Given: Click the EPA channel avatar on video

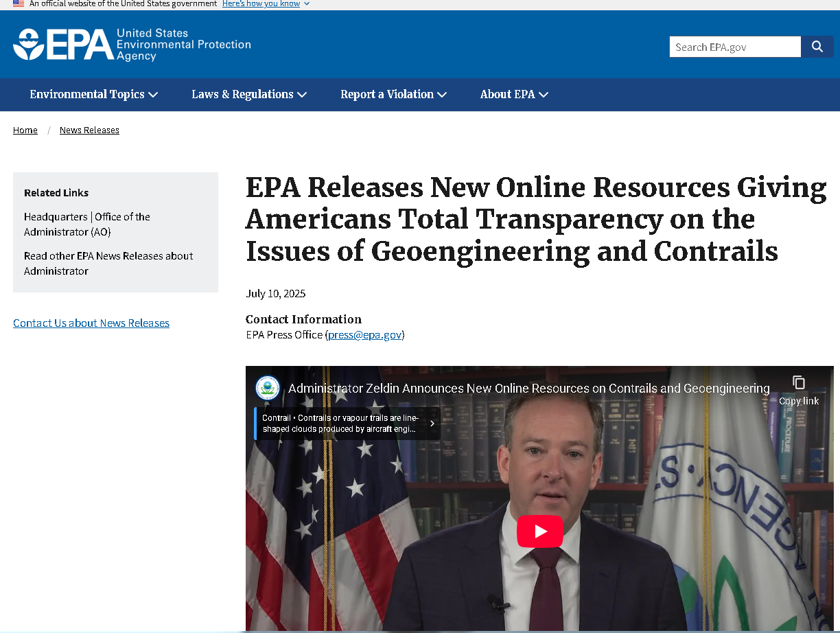Looking at the screenshot, I should click(x=268, y=389).
